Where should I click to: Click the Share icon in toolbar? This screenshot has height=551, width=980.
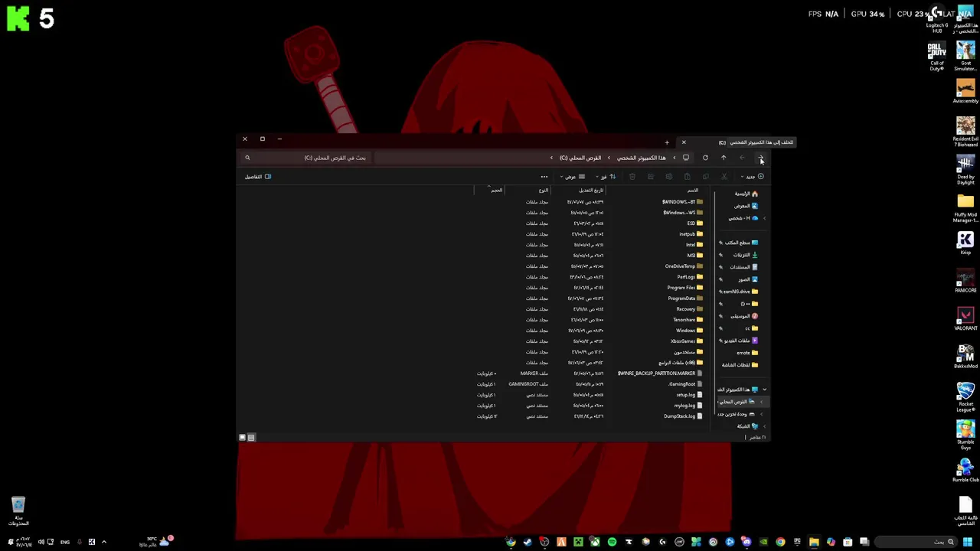coord(650,177)
